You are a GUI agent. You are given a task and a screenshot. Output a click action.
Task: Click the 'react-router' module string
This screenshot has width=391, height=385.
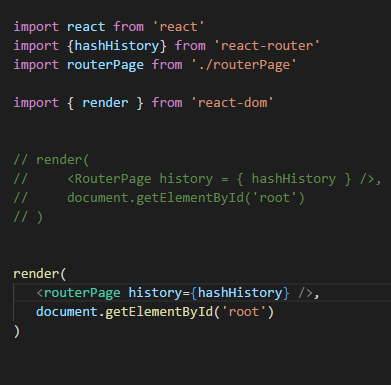point(267,46)
